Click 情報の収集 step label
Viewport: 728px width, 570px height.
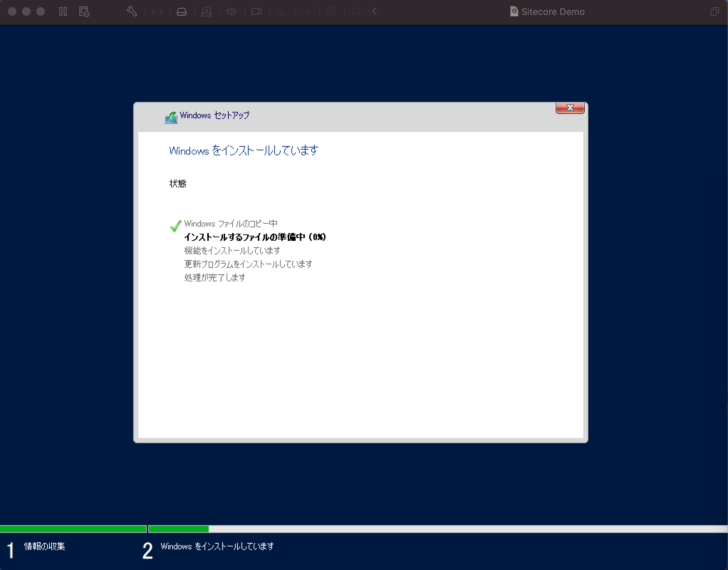pyautogui.click(x=45, y=546)
